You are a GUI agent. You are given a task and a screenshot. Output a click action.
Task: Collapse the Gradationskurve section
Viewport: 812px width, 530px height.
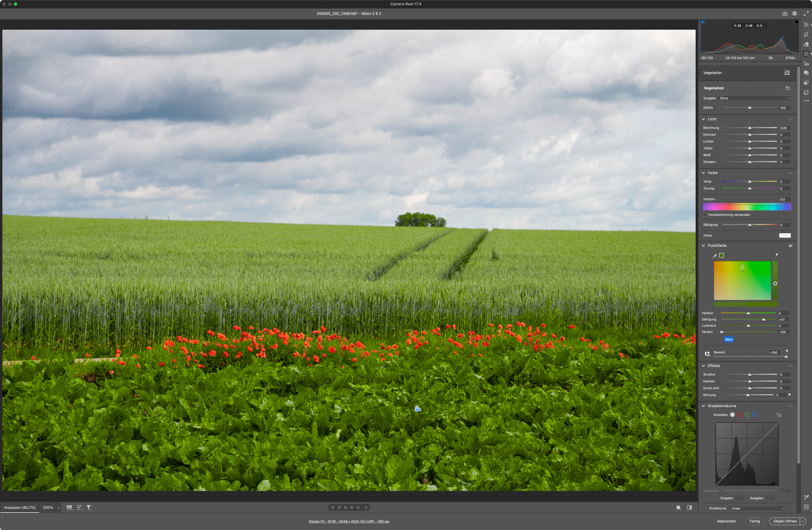click(x=703, y=406)
